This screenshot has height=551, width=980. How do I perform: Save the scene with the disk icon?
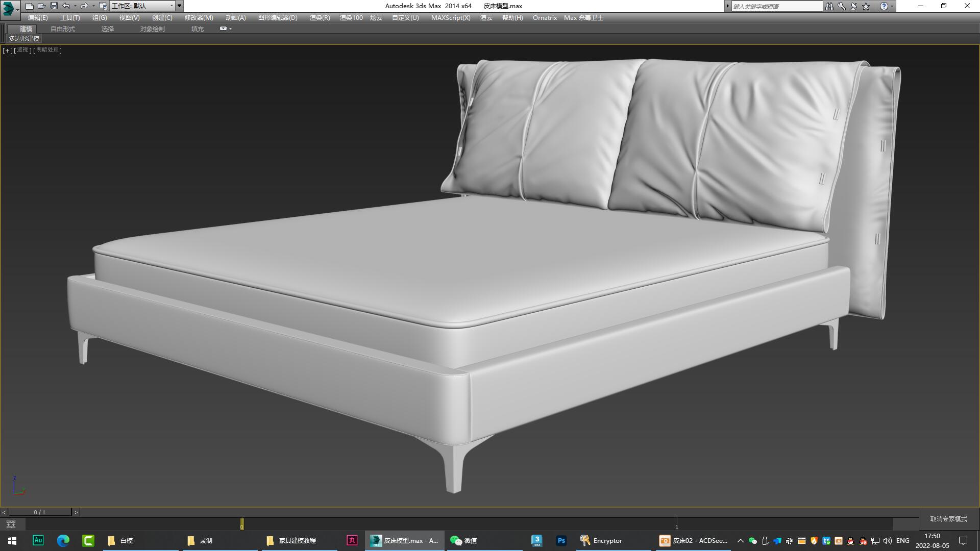point(54,6)
